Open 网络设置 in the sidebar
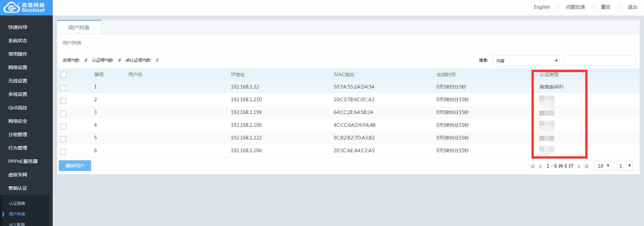Screen dimensions: 644x226 18,67
